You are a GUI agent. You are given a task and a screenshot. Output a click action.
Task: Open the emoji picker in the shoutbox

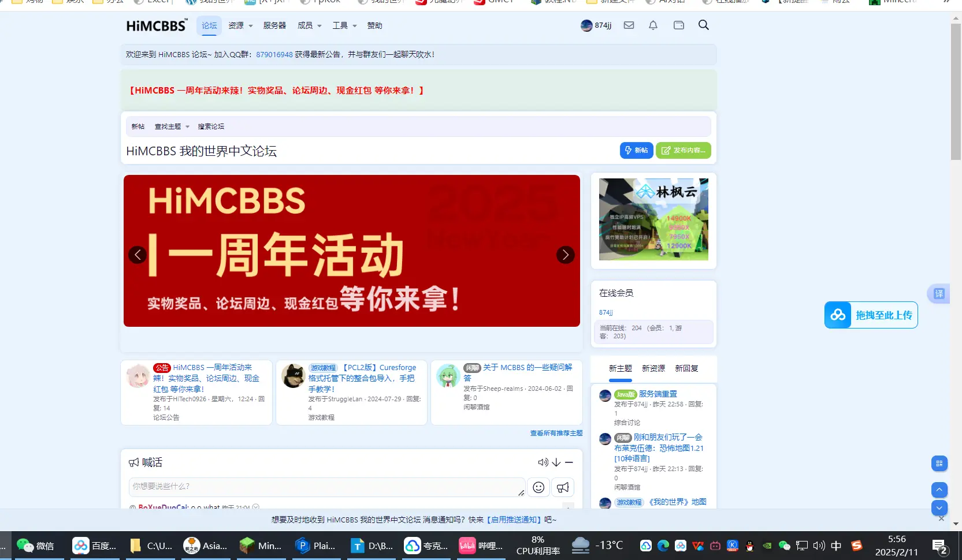(538, 487)
